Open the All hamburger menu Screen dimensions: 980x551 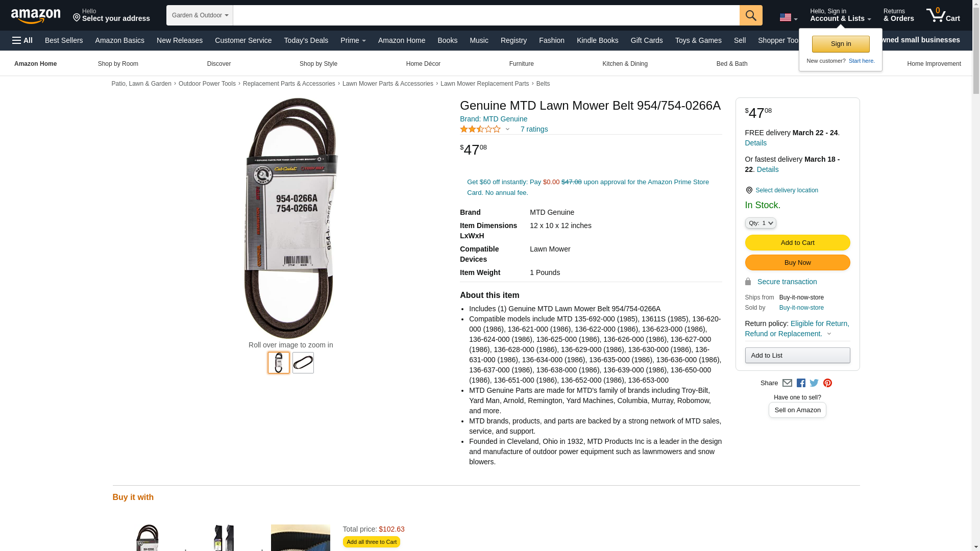(x=22, y=40)
